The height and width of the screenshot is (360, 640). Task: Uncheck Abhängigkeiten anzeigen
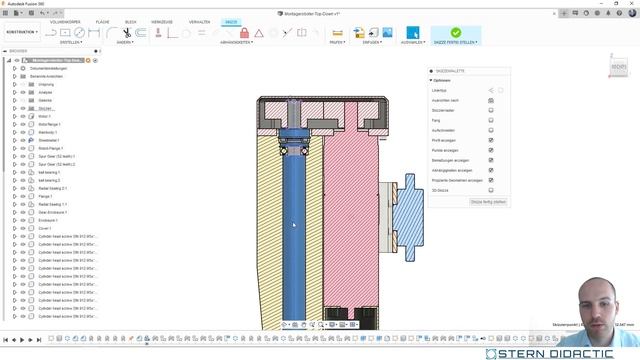[491, 170]
